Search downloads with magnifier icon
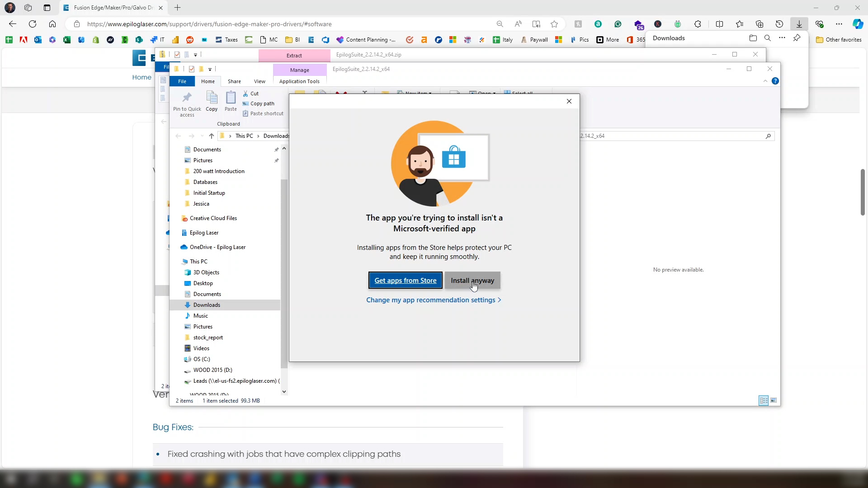 768,38
